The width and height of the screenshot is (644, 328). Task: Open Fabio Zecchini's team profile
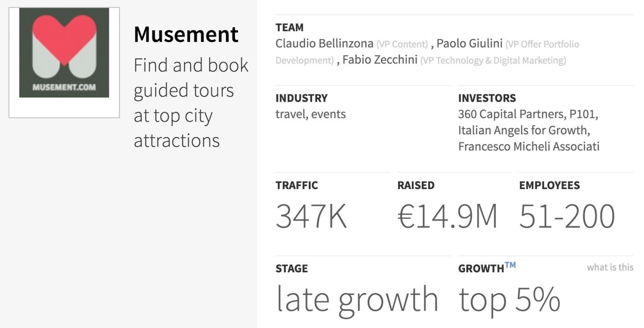click(x=380, y=60)
